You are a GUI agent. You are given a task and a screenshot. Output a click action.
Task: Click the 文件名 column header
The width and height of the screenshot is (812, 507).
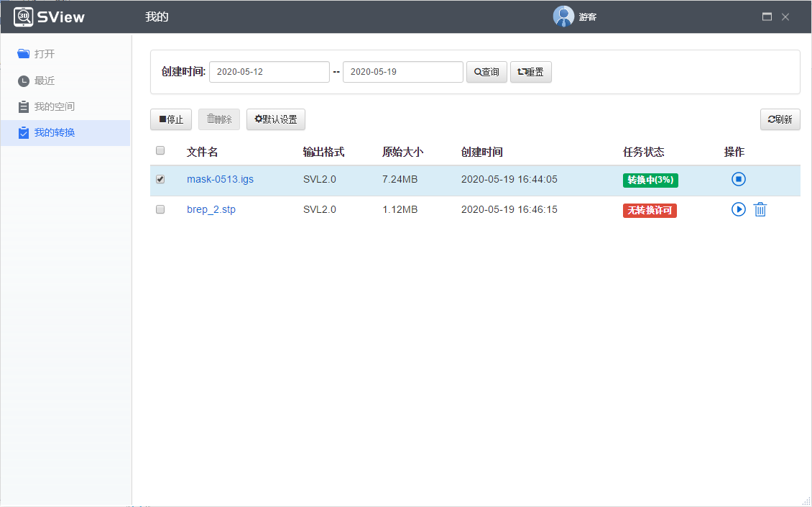coord(203,152)
